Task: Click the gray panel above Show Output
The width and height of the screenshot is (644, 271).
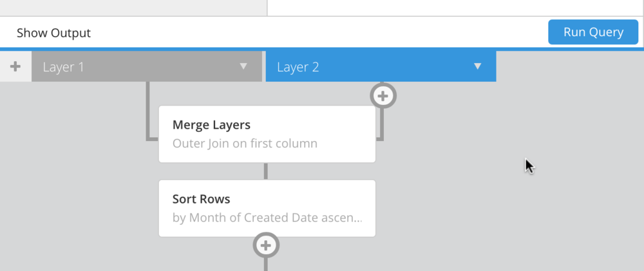Action: pos(133,7)
